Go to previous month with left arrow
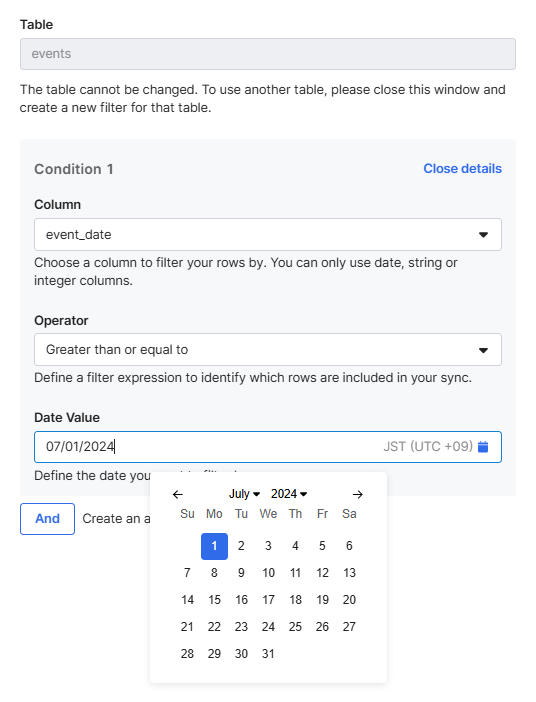 click(178, 494)
